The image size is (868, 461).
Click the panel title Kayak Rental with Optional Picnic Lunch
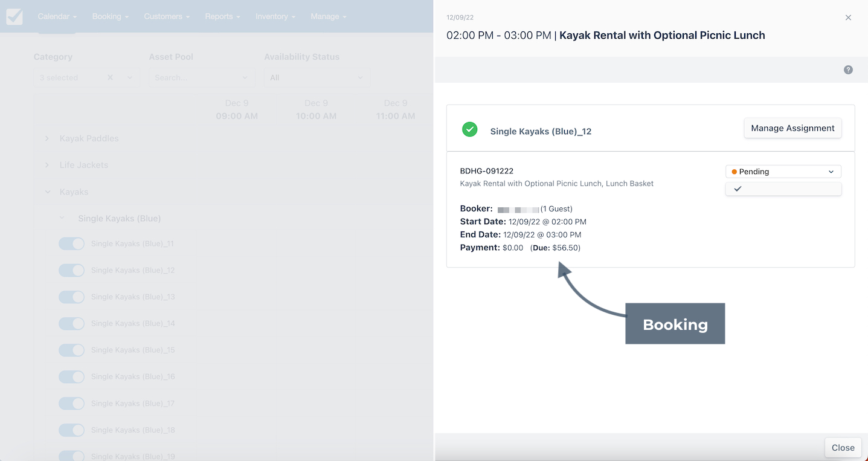[662, 35]
